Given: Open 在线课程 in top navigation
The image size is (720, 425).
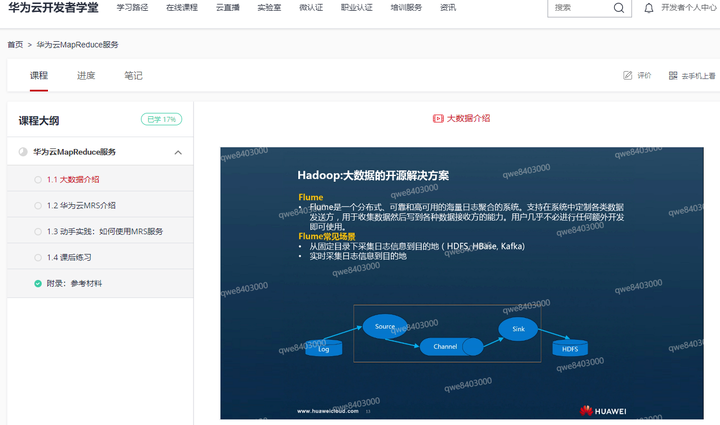Looking at the screenshot, I should click(x=182, y=7).
